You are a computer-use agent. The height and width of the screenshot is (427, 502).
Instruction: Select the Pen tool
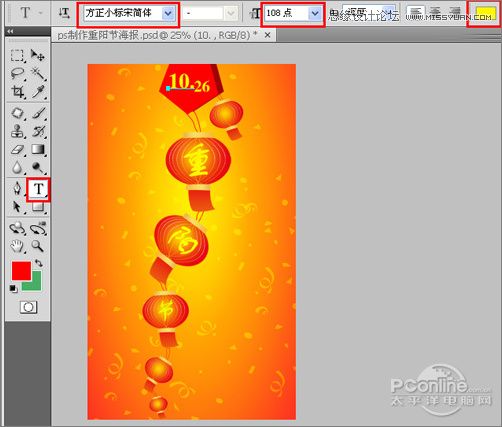tap(17, 189)
